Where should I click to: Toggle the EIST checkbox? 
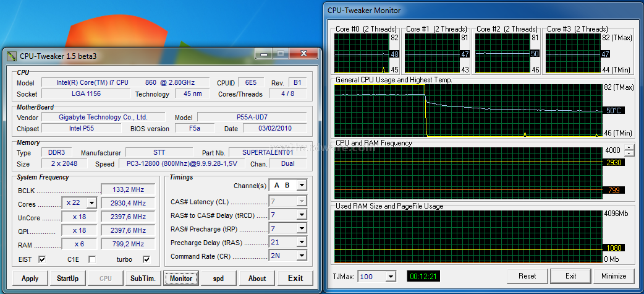(x=41, y=259)
